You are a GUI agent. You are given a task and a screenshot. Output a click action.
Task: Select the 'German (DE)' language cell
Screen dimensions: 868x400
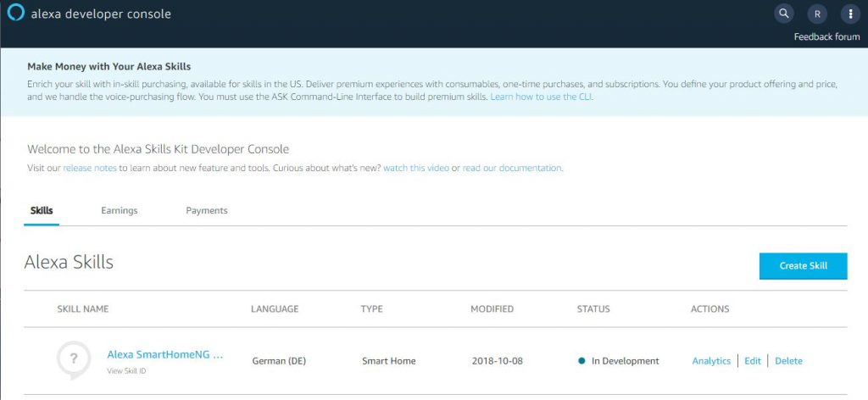click(x=279, y=361)
